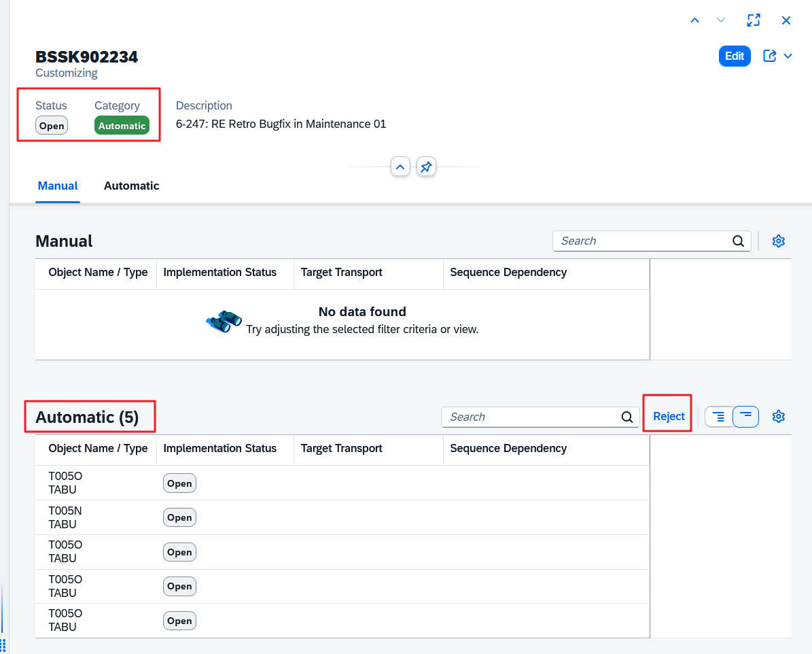Focus the Automatic section search field

pyautogui.click(x=530, y=417)
